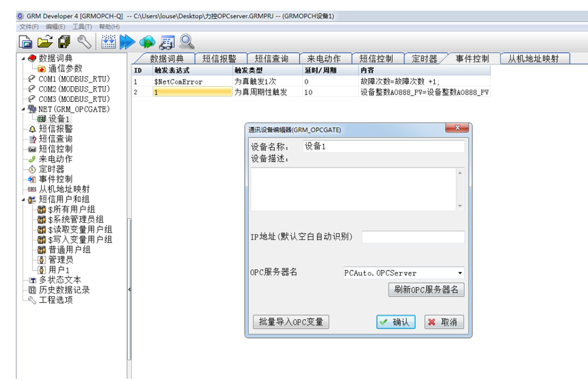Open settings with the wrench toolbar icon
The image size is (588, 381).
point(84,42)
